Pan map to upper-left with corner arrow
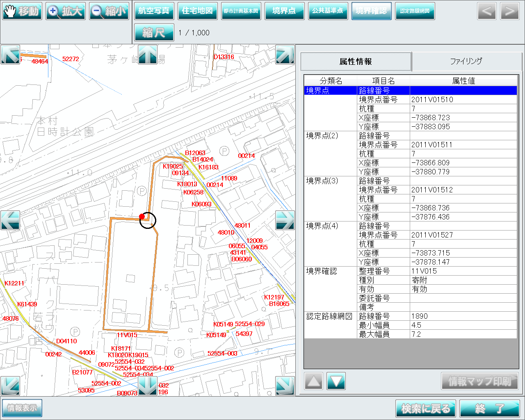Viewport: 525px width, 420px height. pos(10,55)
